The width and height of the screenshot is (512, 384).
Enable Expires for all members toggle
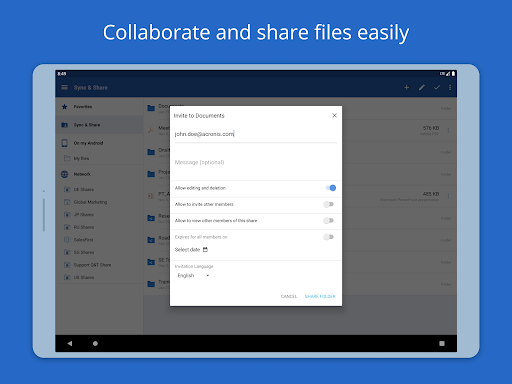328,237
